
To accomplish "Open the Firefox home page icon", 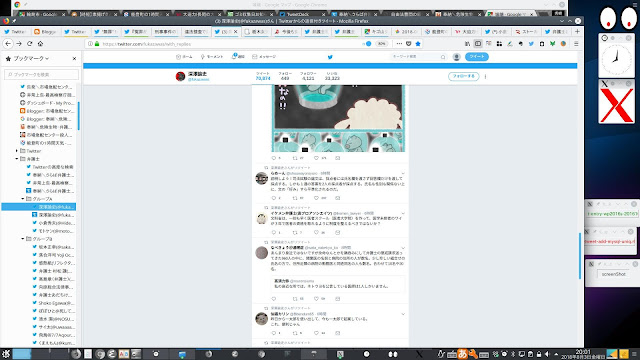I will coord(40,44).
